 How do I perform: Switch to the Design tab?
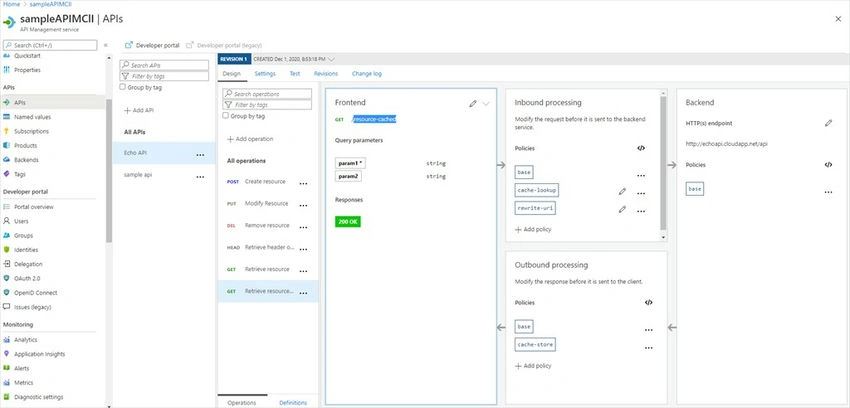point(231,74)
